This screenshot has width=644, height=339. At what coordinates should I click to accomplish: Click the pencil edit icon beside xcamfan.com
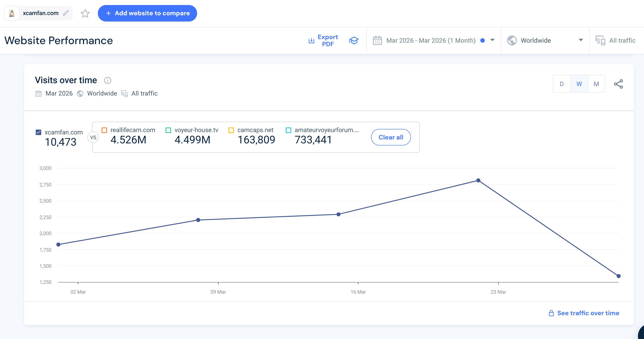[x=66, y=13]
